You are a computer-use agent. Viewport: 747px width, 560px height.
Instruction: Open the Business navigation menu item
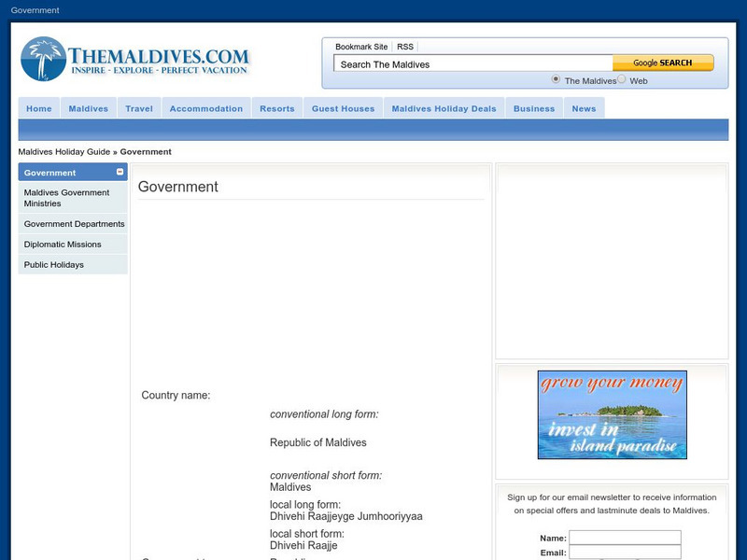click(533, 108)
